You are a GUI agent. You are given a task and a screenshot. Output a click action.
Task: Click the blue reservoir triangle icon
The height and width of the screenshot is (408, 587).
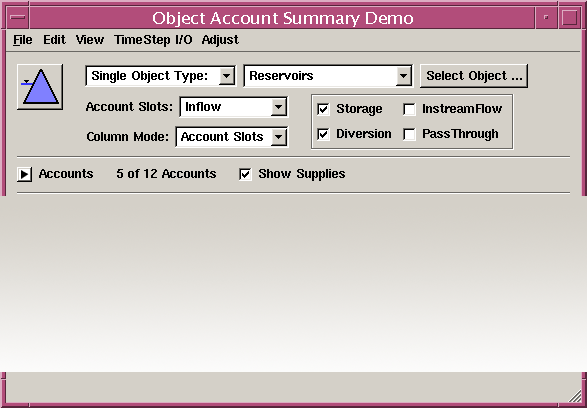[40, 87]
